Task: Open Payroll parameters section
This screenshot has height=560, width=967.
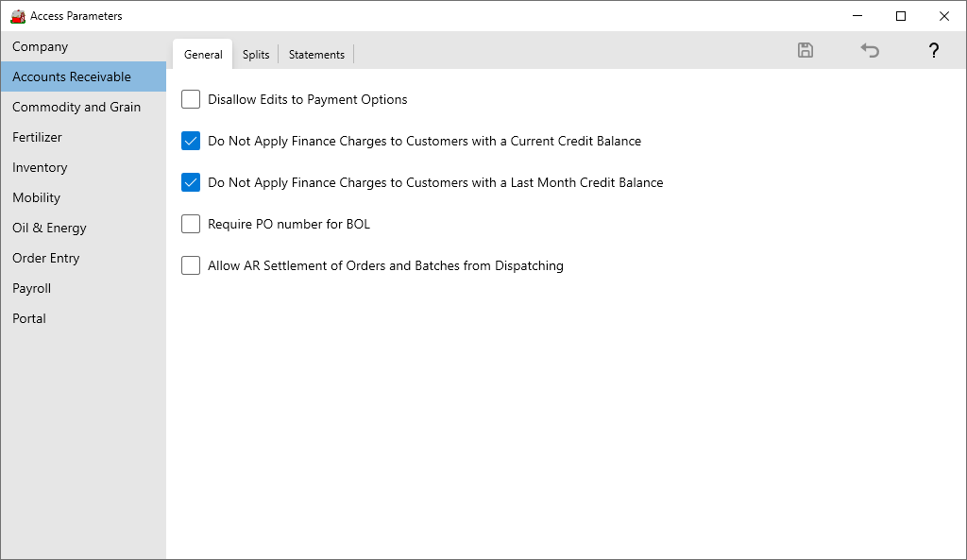Action: coord(31,288)
